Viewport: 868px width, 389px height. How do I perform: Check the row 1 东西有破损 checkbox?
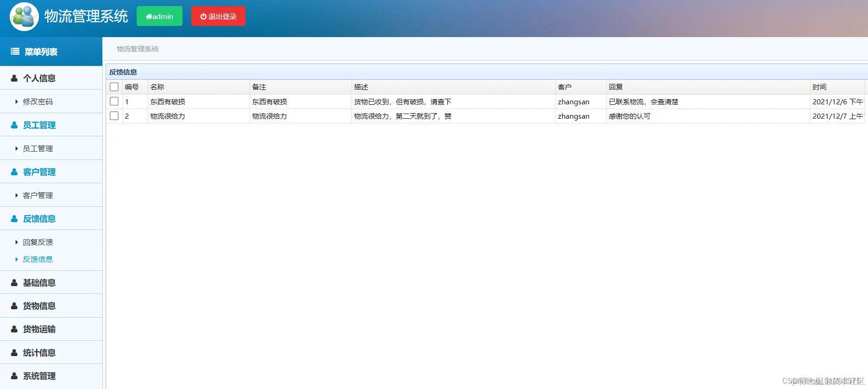click(114, 101)
